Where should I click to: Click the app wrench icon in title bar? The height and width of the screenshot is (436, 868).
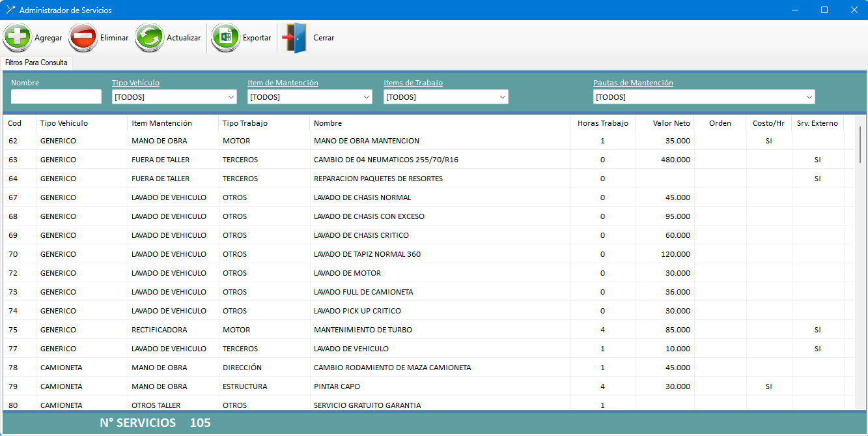point(10,10)
